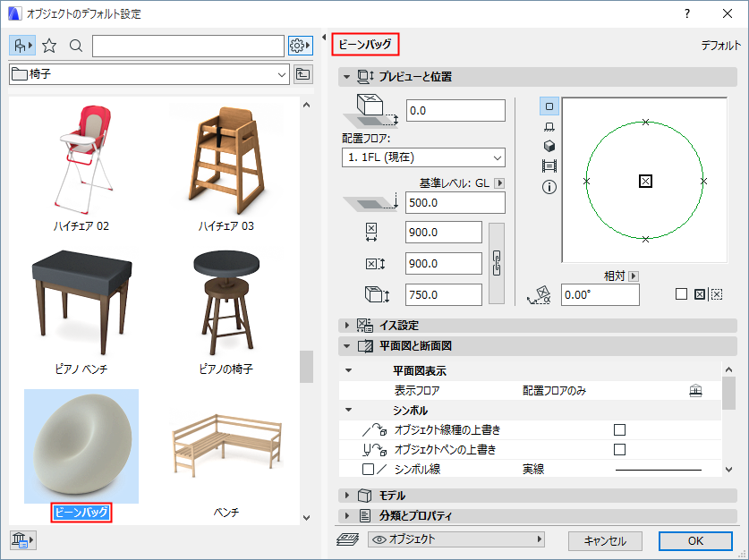Select the ピアノの椅子 thumbnail

(x=226, y=301)
